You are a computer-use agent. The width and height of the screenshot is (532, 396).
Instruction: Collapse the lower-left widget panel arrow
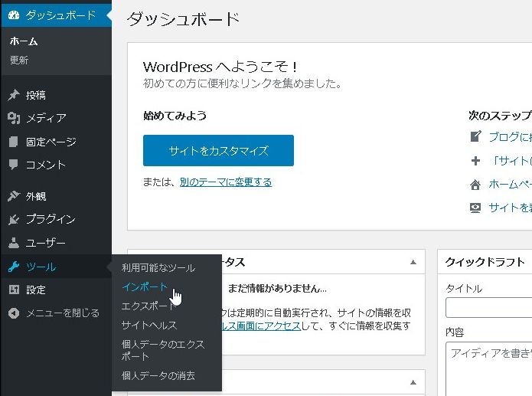(413, 381)
